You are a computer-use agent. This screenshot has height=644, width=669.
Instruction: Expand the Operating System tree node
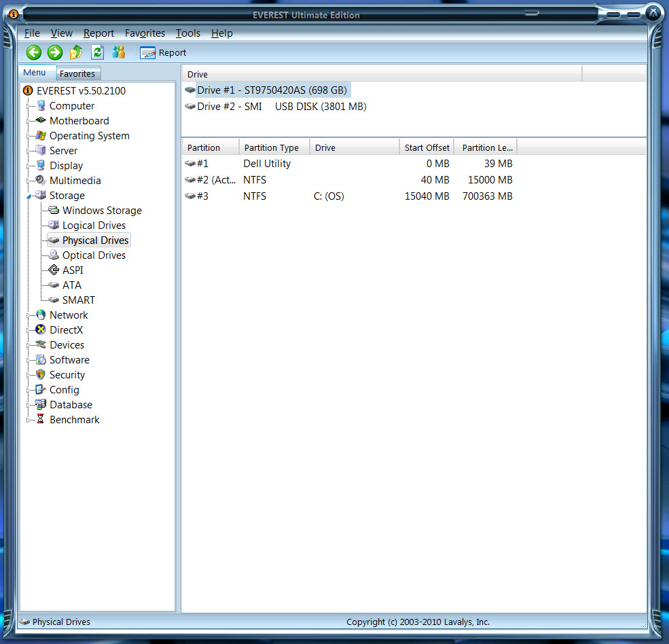[29, 136]
